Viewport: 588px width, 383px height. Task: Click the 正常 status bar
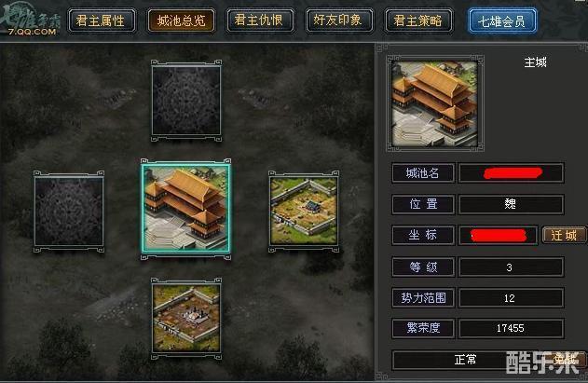click(467, 360)
